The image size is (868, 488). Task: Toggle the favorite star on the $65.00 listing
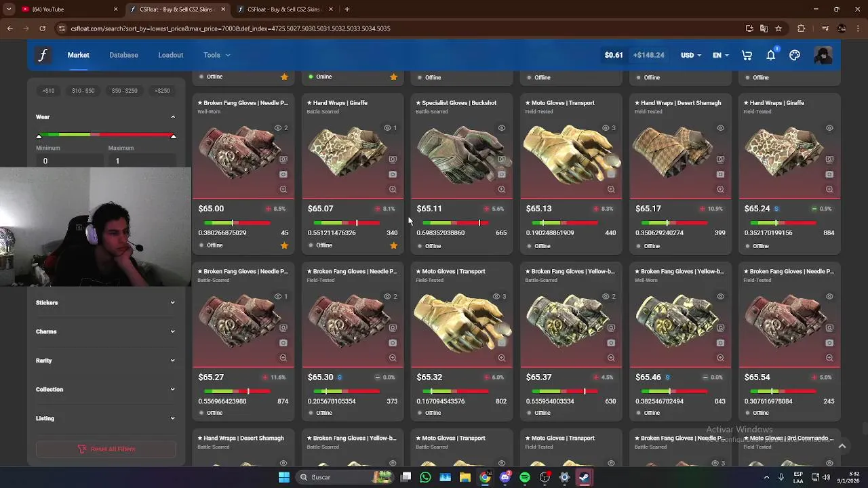click(284, 245)
